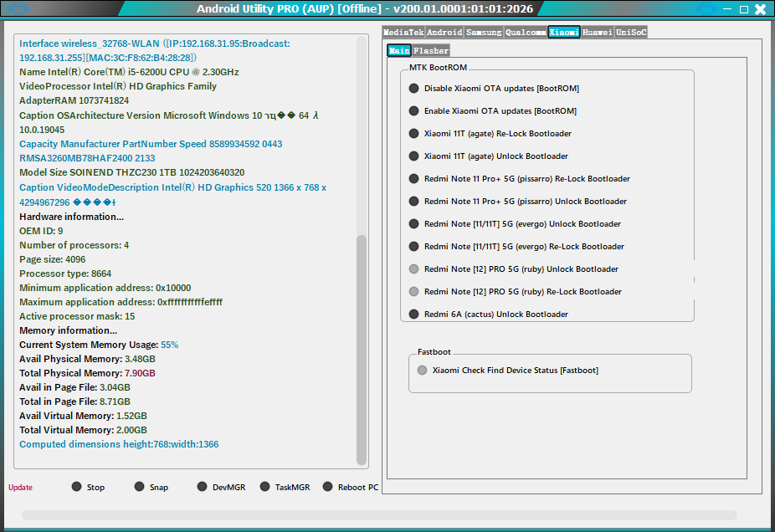
Task: Select Enable Xiaomi OTA updates [BootROM]
Action: click(x=413, y=111)
